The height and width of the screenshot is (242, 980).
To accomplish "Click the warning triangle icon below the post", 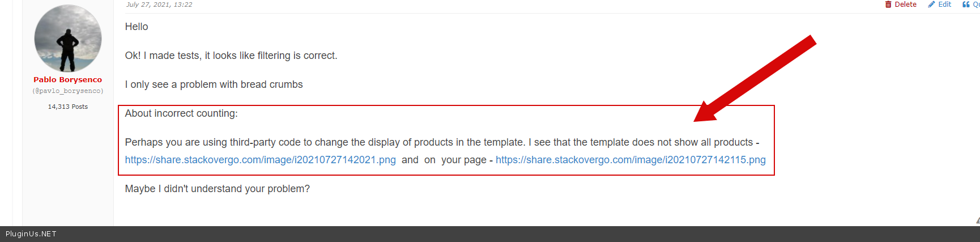I will 977,220.
